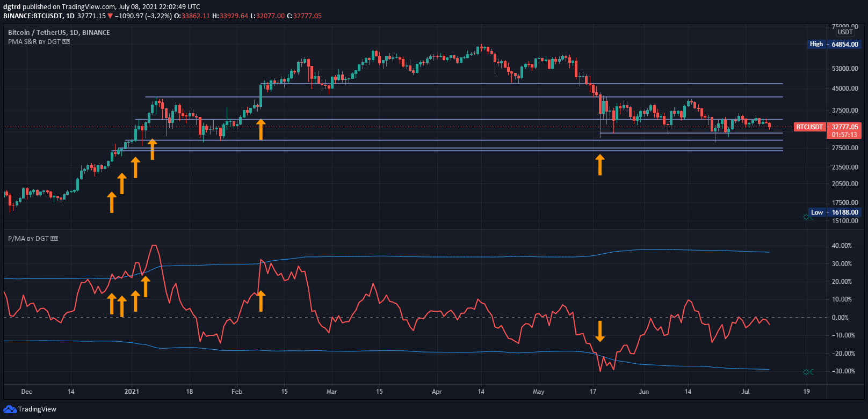Viewport: 868px width, 419px height.
Task: Click the 20500.00 price axis label
Action: pyautogui.click(x=845, y=184)
